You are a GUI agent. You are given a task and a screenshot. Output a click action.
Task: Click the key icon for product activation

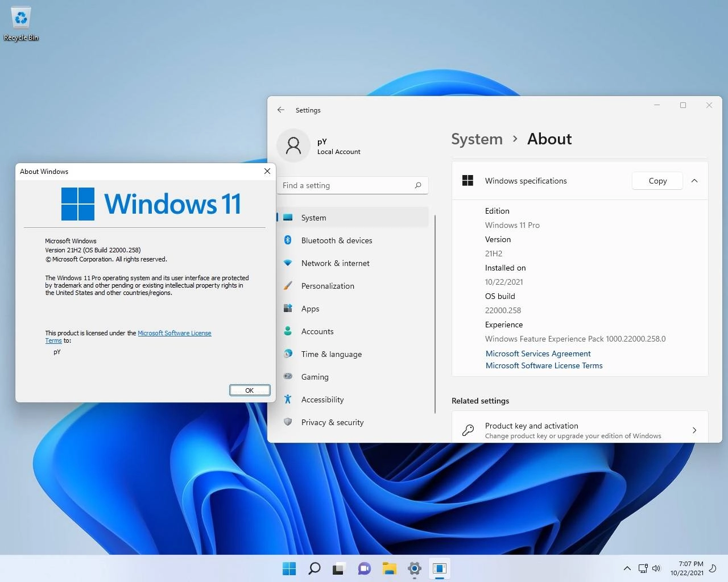pos(468,430)
